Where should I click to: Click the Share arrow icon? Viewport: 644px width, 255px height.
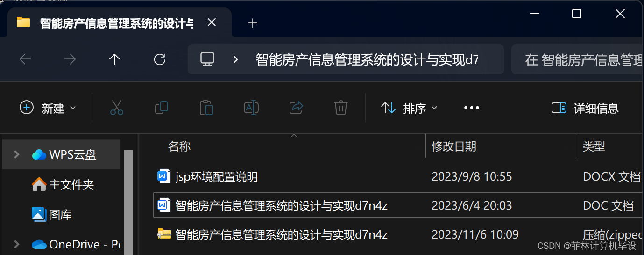point(297,108)
